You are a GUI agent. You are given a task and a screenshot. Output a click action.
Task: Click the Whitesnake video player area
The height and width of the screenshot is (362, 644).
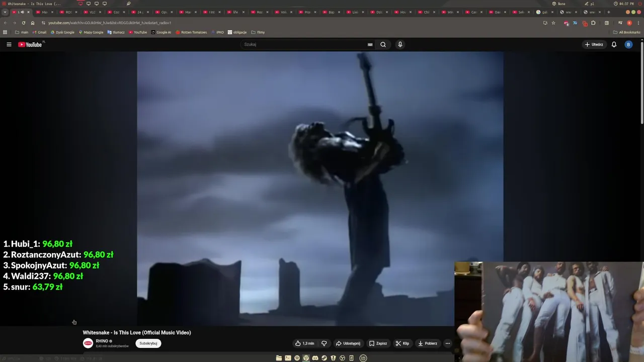(320, 189)
